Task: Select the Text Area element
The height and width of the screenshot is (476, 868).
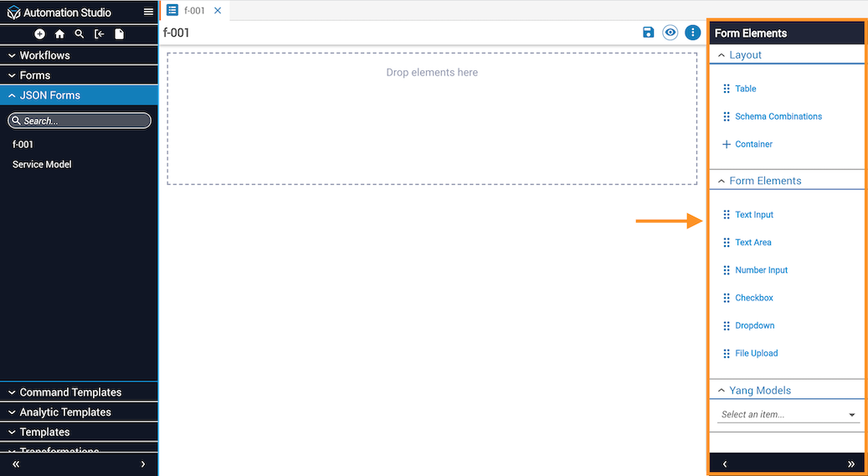Action: (752, 242)
